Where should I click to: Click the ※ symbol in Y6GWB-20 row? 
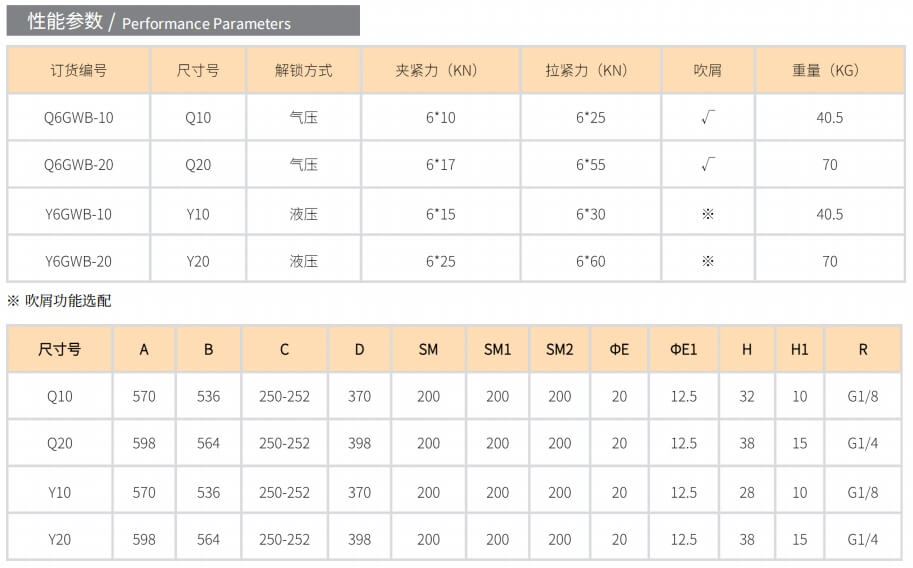[707, 262]
